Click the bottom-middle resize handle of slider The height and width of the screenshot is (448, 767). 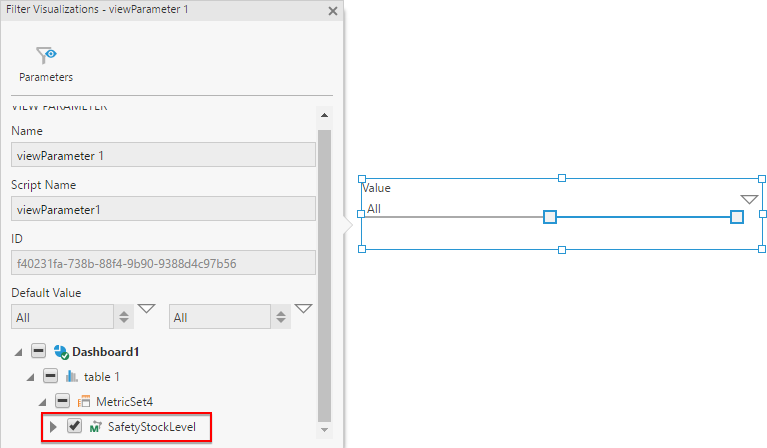pos(562,250)
